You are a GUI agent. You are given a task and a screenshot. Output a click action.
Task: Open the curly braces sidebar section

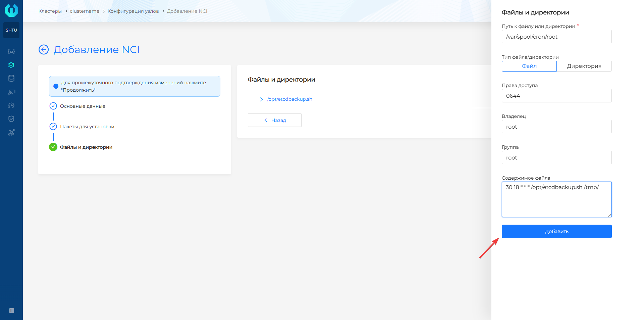[x=11, y=51]
